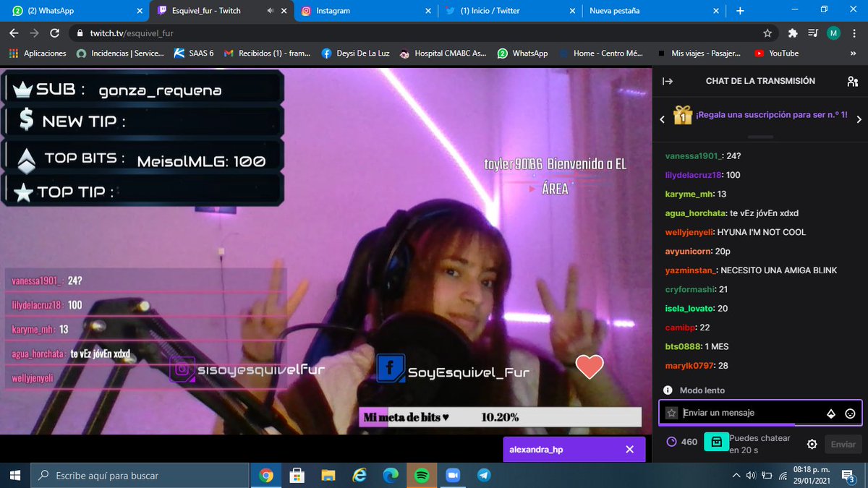Viewport: 868px width, 488px height.
Task: Claim the channel points bonus chest
Action: (715, 442)
